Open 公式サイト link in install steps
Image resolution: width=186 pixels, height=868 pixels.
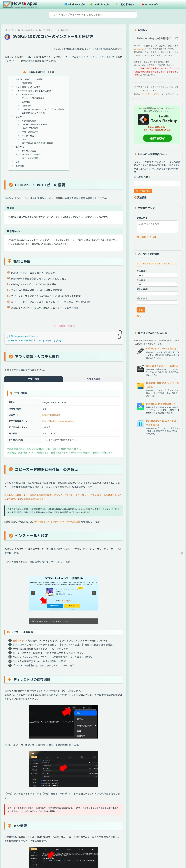18,641
